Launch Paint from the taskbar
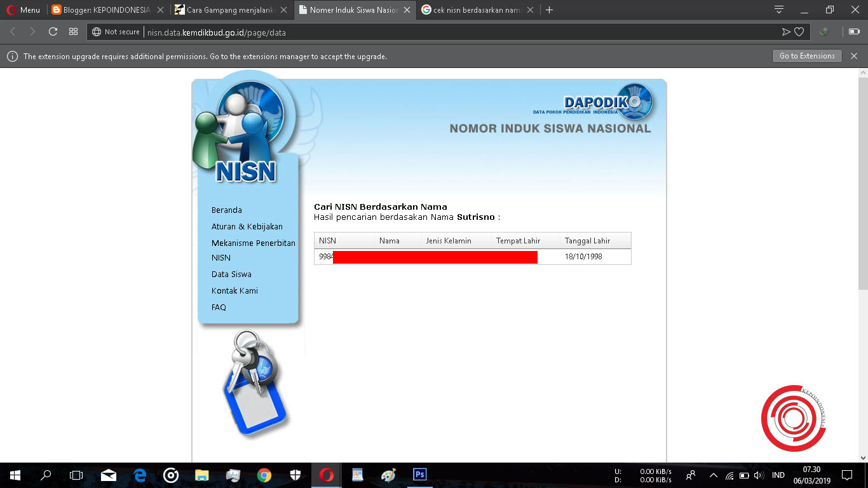The width and height of the screenshot is (868, 488). point(388,475)
